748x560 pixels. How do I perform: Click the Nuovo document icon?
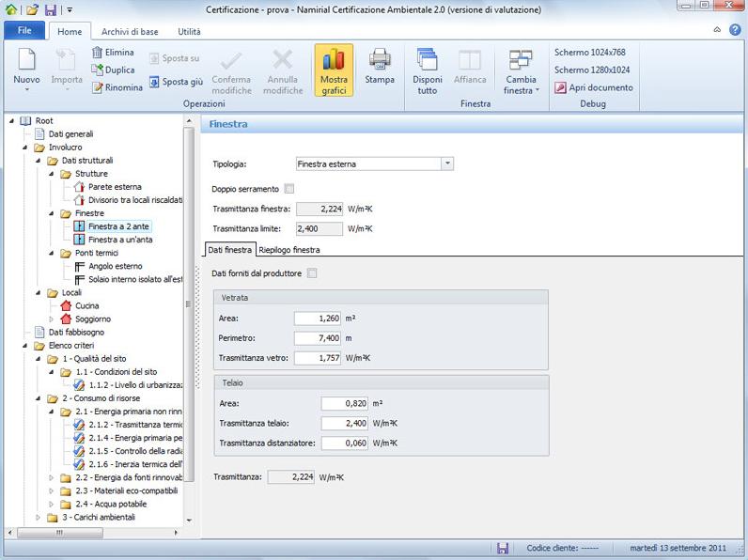[26, 60]
